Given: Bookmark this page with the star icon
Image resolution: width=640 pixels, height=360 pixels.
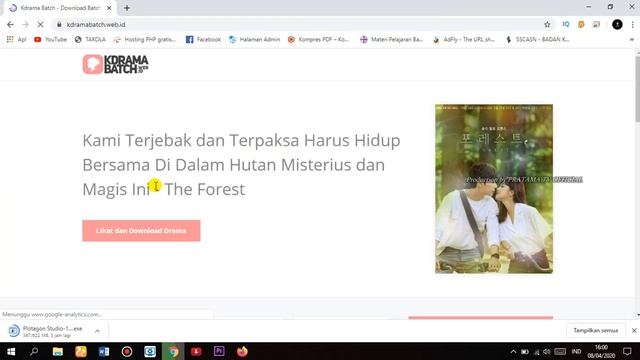Looking at the screenshot, I should point(547,24).
